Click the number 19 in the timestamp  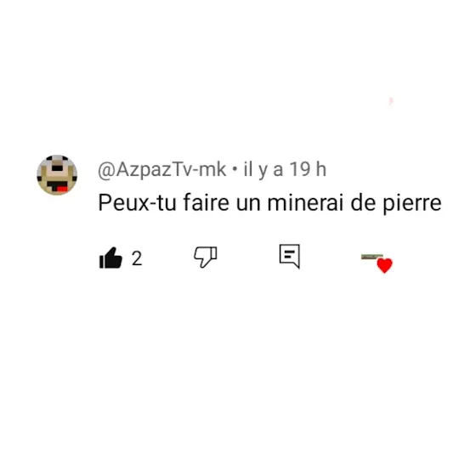[300, 169]
